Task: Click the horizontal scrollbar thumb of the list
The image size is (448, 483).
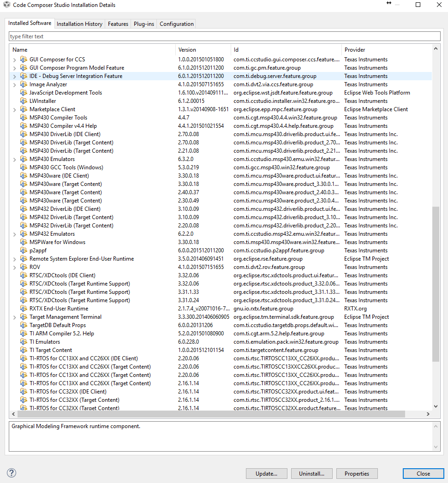Action: [211, 414]
